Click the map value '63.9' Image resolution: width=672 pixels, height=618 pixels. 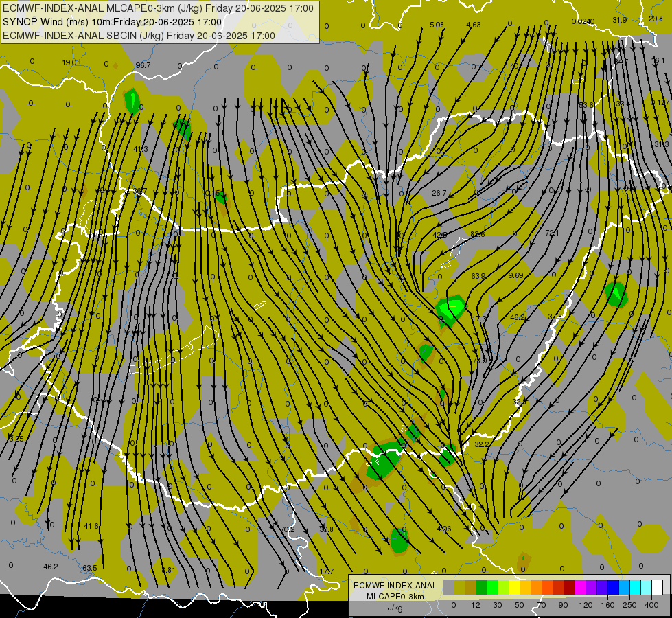(478, 276)
